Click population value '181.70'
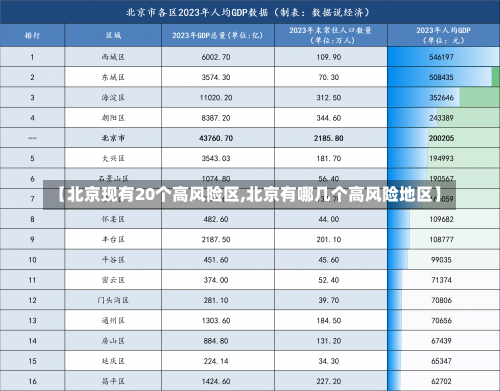This screenshot has width=500, height=391. [x=329, y=158]
